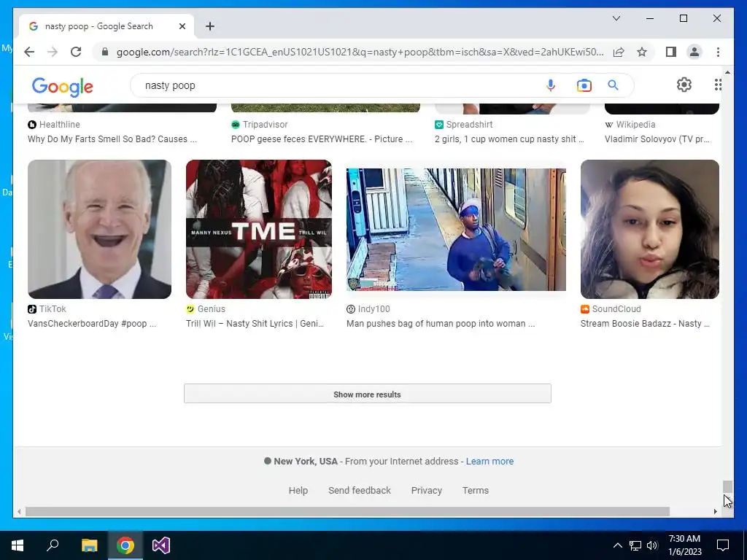Open 'Man pushes bag of human poop' title

pos(441,323)
